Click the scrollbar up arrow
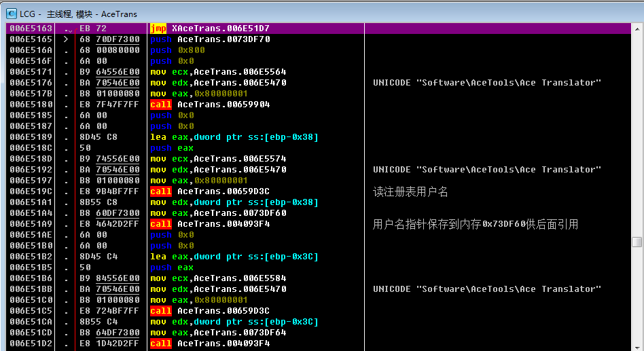644x351 pixels. tap(637, 29)
